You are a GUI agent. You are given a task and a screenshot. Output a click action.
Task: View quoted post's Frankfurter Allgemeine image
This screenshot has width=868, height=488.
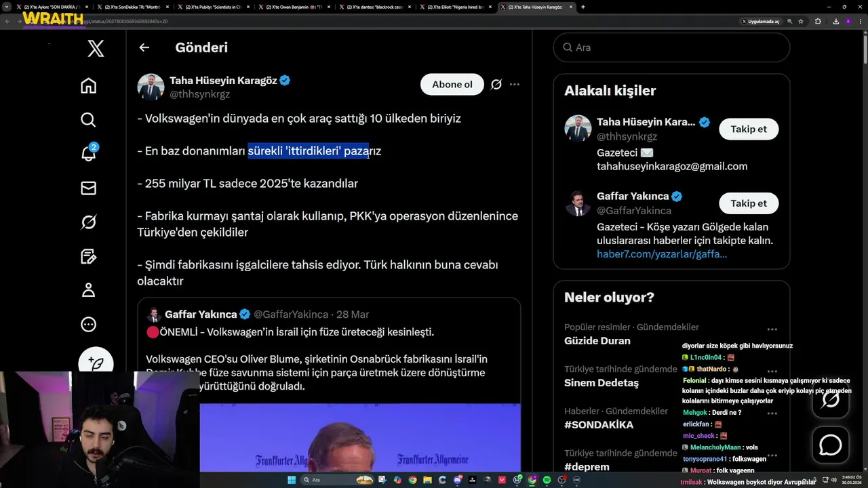(360, 437)
